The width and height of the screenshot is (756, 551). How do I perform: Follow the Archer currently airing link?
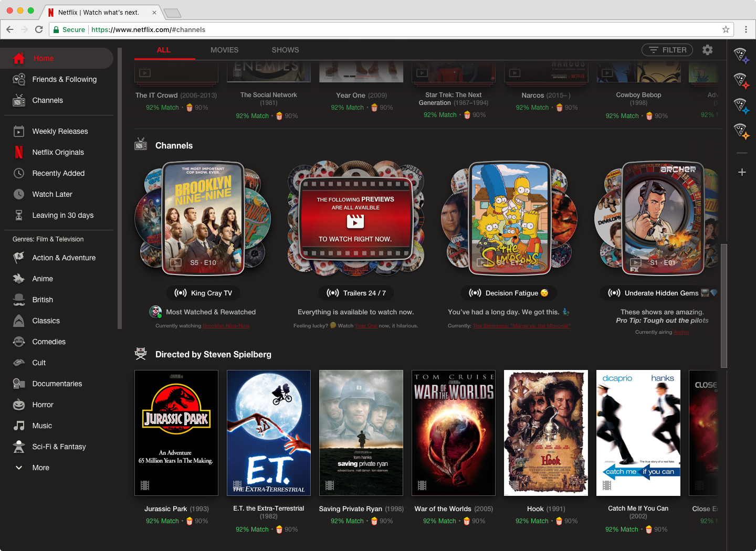[681, 332]
